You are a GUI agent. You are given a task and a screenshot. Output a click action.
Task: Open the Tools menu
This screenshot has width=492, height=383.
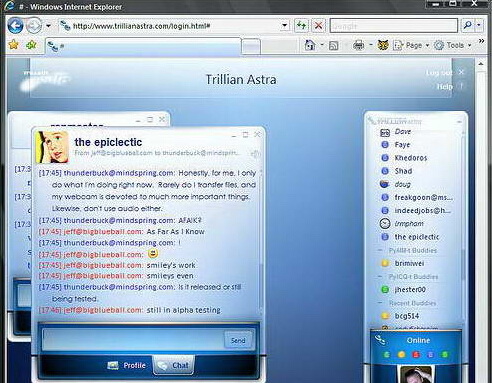tap(453, 45)
